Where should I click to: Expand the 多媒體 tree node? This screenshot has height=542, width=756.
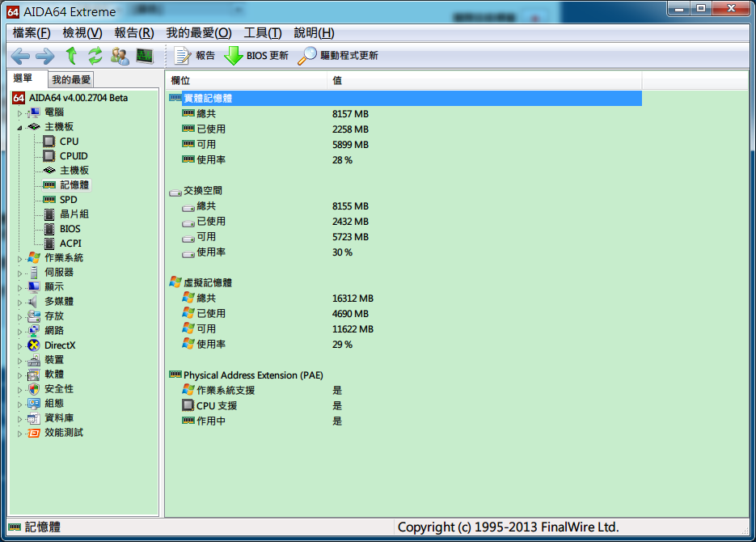pos(19,302)
